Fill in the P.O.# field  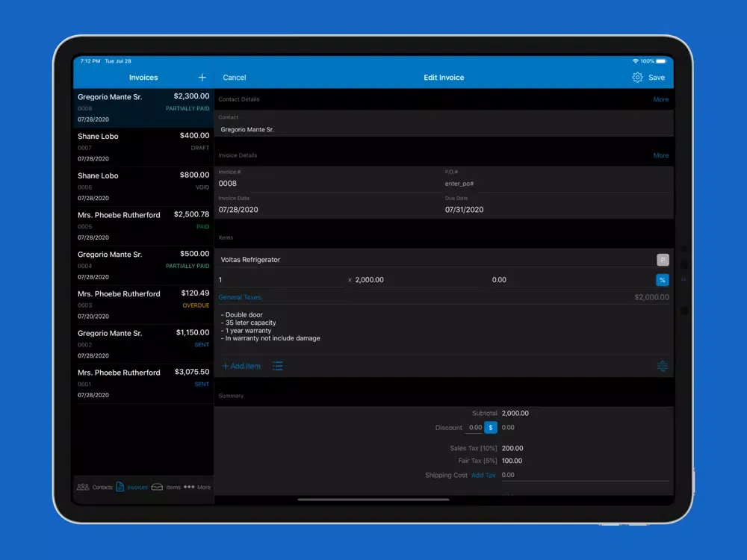click(x=557, y=184)
